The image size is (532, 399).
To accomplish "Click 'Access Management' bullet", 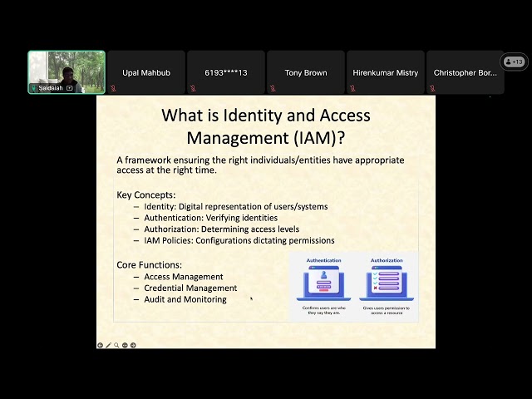I will (184, 277).
